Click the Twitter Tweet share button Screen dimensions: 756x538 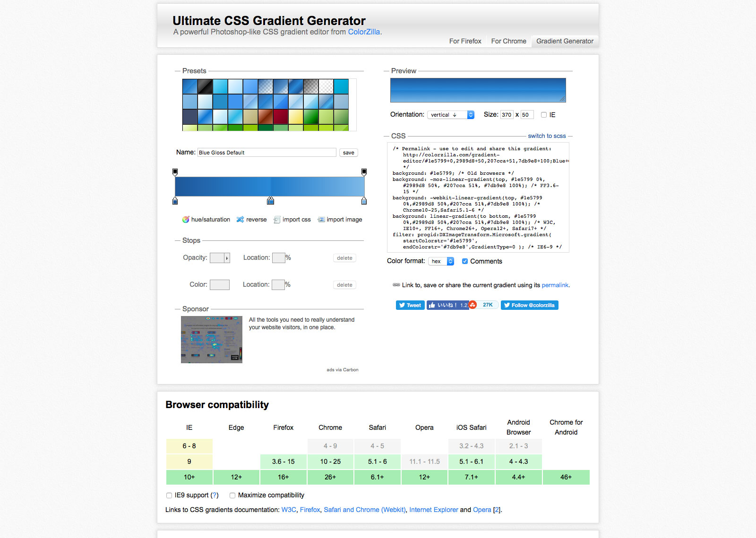tap(410, 305)
